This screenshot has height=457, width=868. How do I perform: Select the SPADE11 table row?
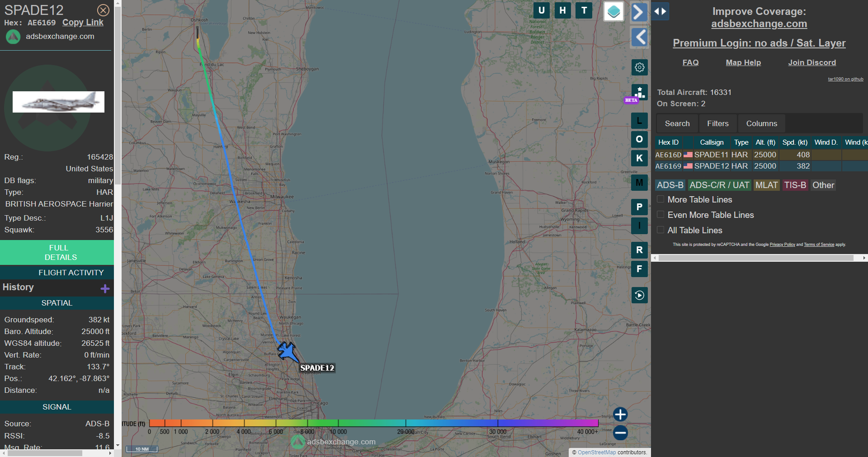point(761,155)
